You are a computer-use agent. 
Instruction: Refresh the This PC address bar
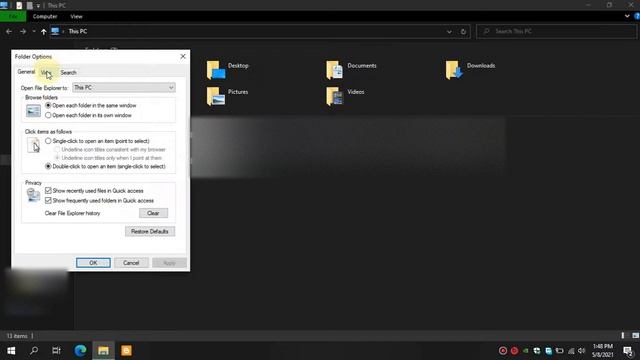463,31
